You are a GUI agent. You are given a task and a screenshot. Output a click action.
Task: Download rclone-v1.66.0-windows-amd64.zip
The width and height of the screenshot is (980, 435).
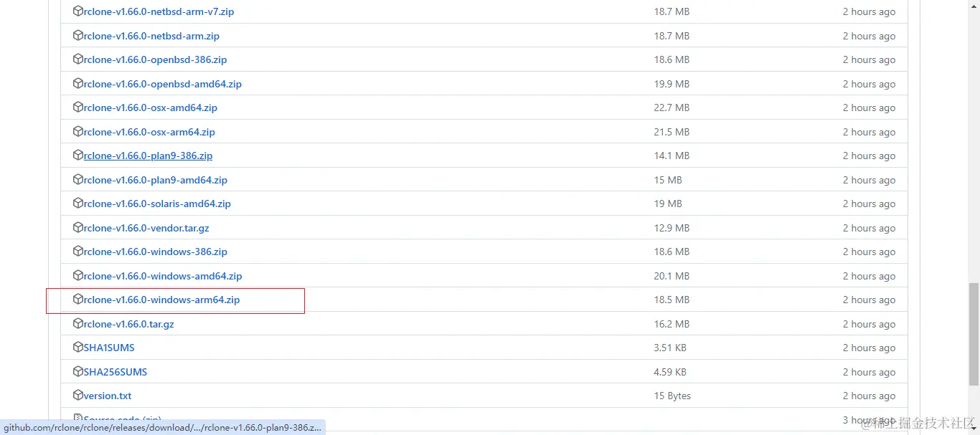pyautogui.click(x=163, y=276)
